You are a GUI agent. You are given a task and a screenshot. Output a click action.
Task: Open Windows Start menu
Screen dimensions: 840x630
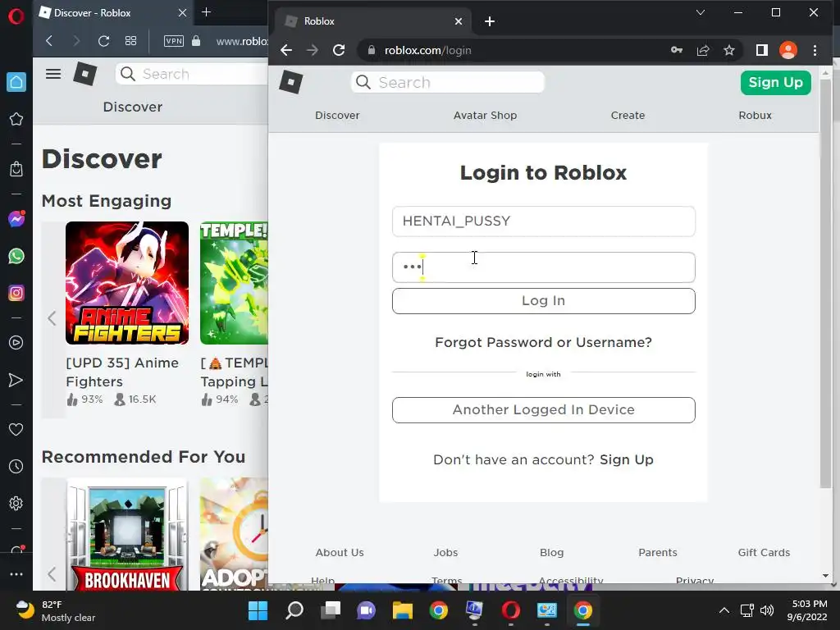tap(258, 610)
